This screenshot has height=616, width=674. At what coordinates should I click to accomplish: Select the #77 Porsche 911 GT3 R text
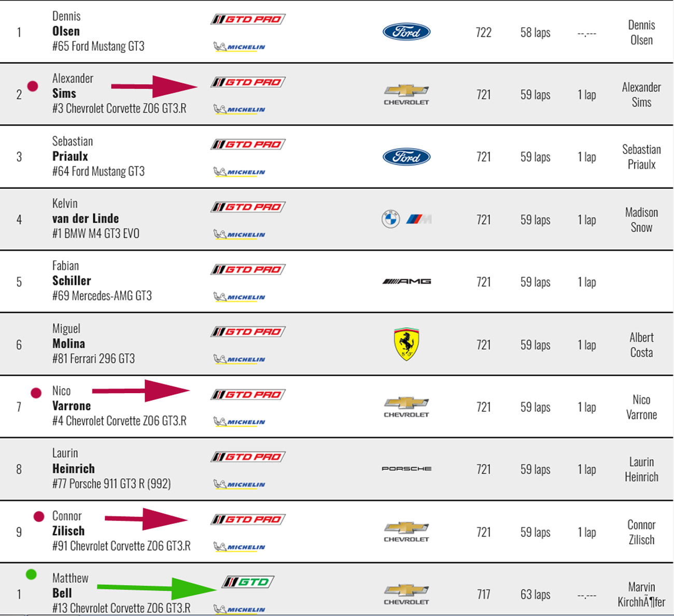click(x=111, y=484)
